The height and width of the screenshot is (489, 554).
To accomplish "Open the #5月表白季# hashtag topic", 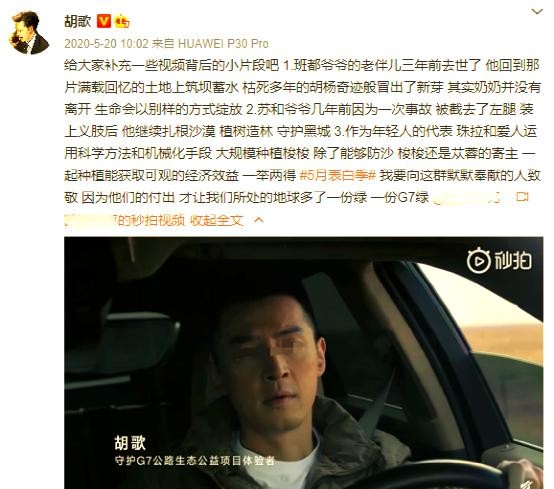I will [337, 175].
